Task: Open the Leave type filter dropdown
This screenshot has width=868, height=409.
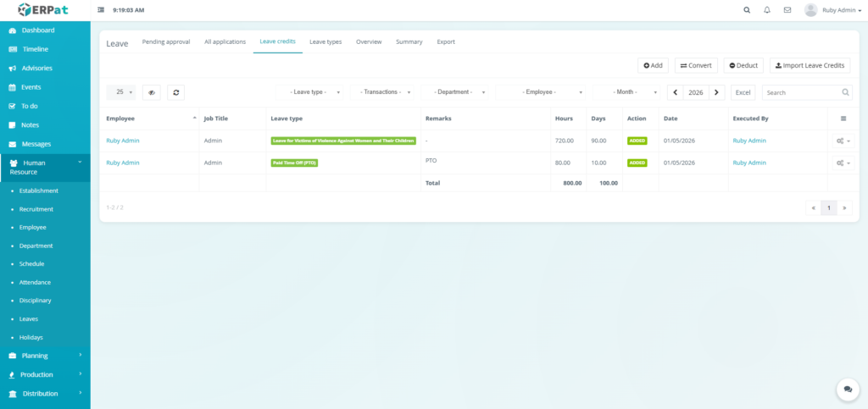Action: [x=310, y=92]
